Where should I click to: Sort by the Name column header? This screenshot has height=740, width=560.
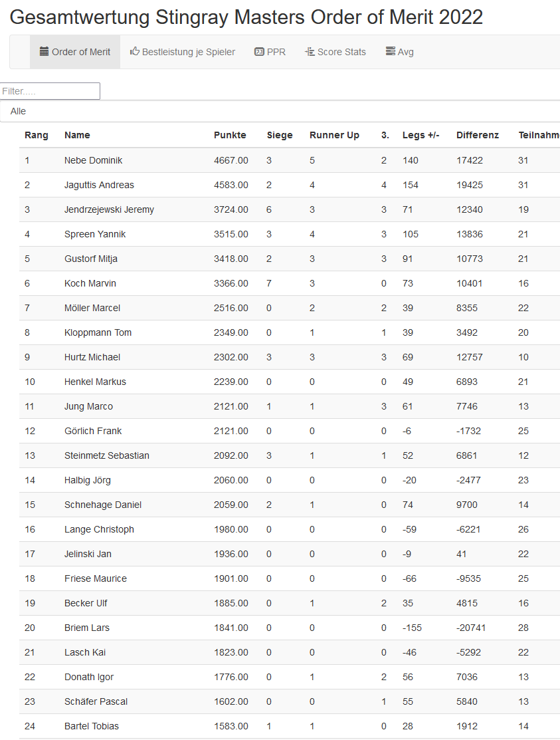coord(77,135)
